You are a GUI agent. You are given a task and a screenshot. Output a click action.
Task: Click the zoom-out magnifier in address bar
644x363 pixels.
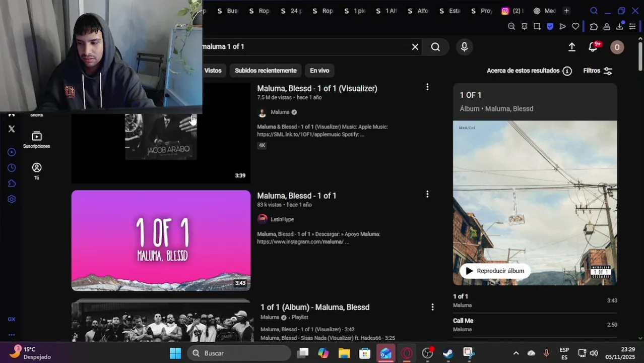pyautogui.click(x=511, y=27)
